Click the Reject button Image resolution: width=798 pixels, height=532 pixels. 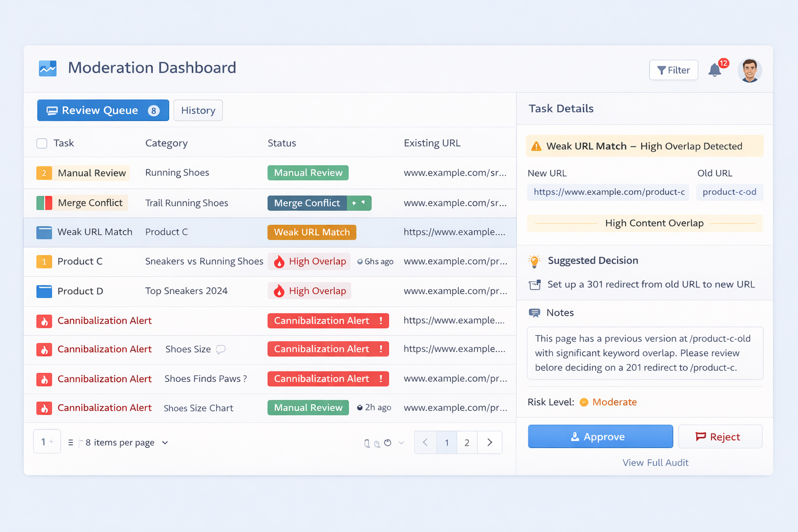tap(720, 437)
